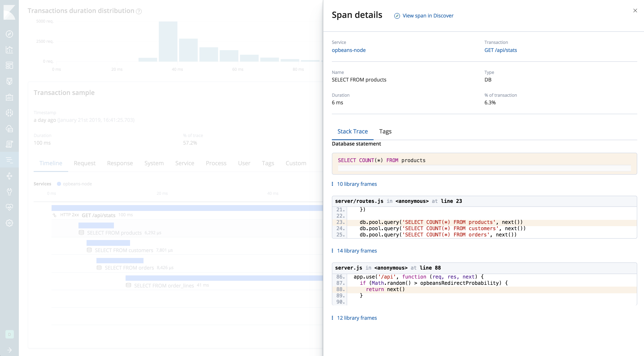Open the opbeans-node service link
This screenshot has height=356, width=644.
coord(348,50)
